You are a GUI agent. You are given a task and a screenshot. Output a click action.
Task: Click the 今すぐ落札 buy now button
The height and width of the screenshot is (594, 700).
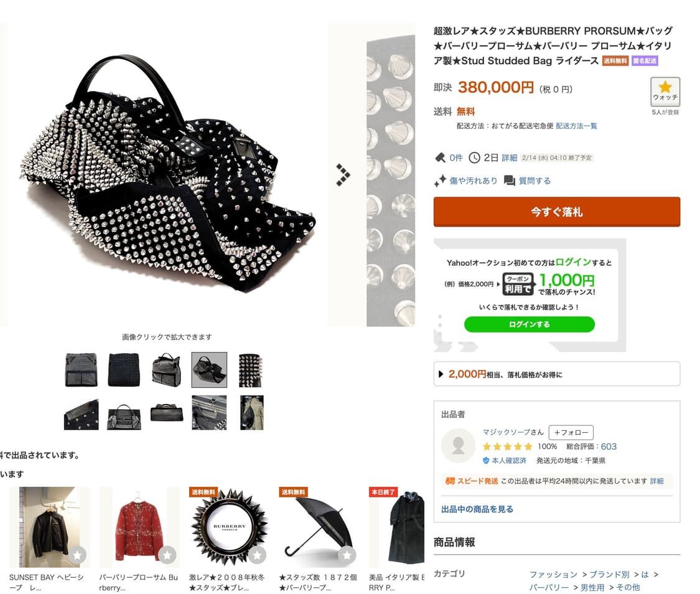[x=557, y=212]
